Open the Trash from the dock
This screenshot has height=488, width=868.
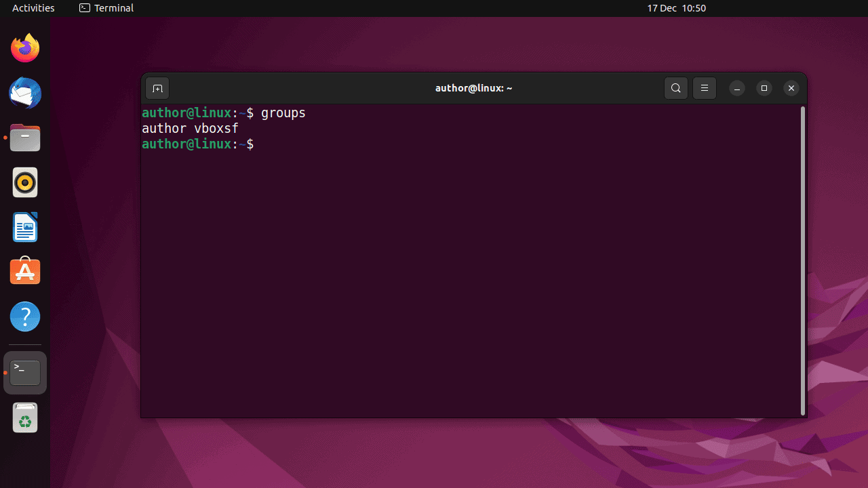[x=25, y=418]
